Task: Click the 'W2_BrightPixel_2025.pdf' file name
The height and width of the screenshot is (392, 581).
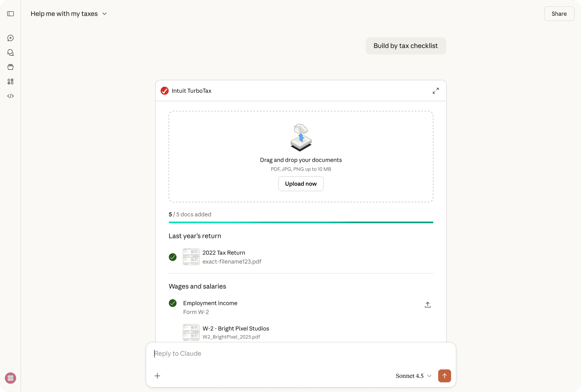Action: (x=231, y=337)
